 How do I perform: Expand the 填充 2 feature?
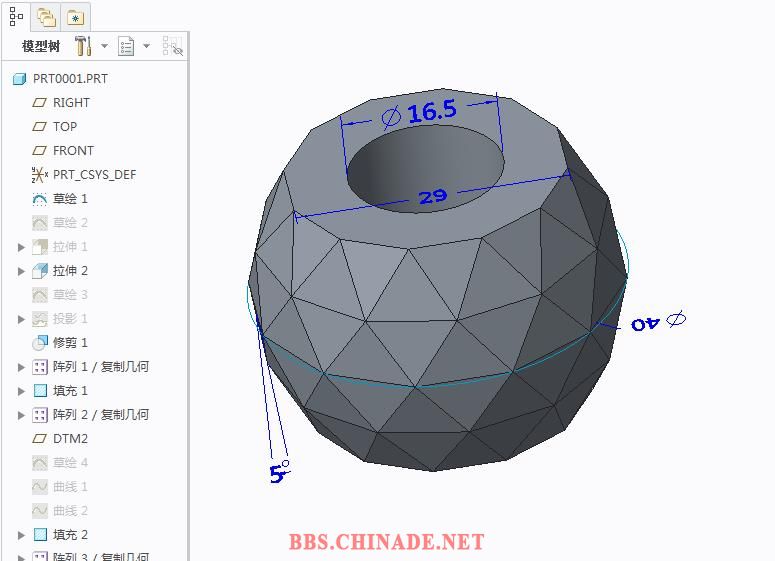21,535
